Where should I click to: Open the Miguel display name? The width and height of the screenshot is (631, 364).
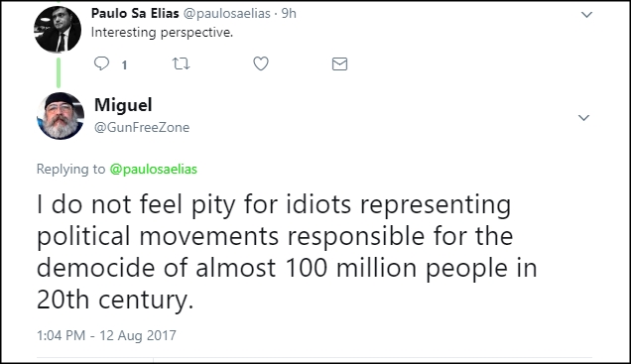123,105
